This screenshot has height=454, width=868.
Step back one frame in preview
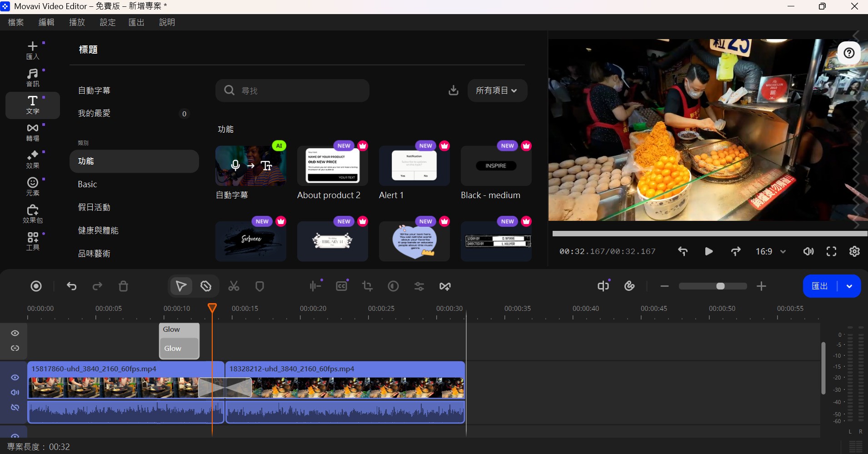[683, 251]
